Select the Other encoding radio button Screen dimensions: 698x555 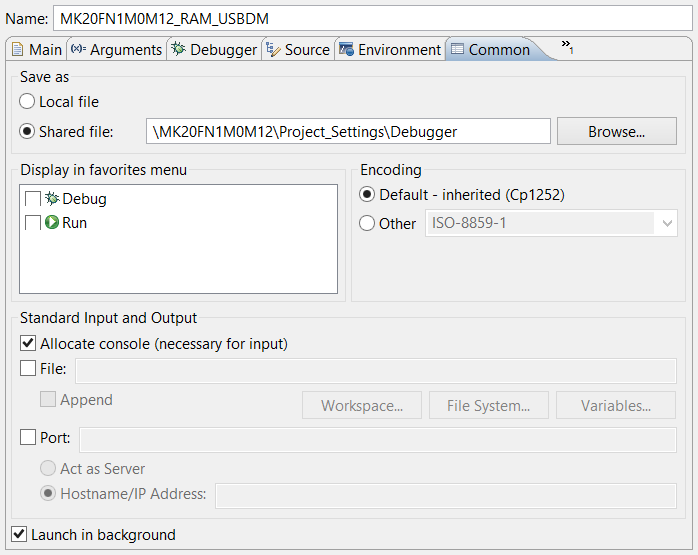pyautogui.click(x=367, y=224)
